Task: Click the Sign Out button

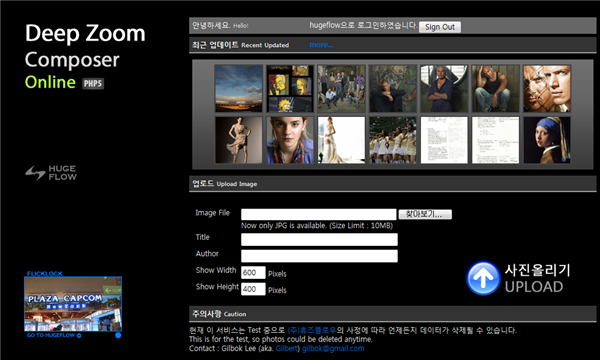Action: [440, 27]
